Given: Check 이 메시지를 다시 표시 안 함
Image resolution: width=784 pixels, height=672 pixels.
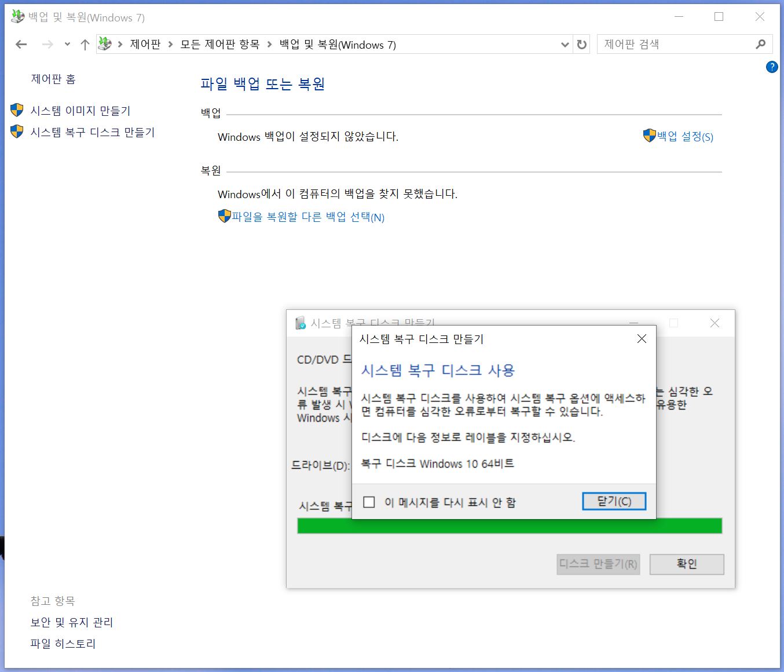Looking at the screenshot, I should (x=369, y=502).
